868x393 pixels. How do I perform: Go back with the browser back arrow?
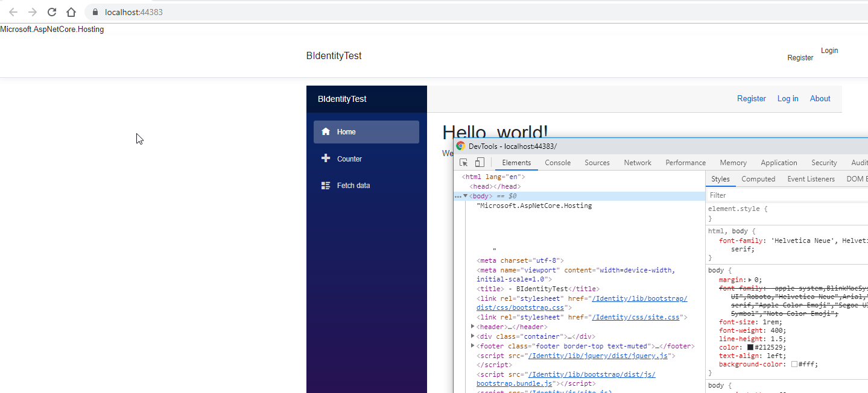pyautogui.click(x=13, y=12)
